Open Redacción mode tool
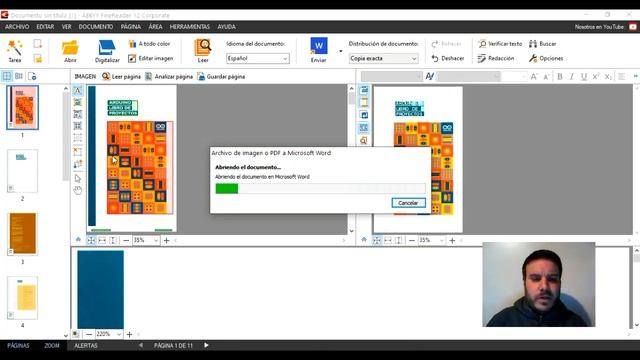640x360 pixels. tap(496, 58)
